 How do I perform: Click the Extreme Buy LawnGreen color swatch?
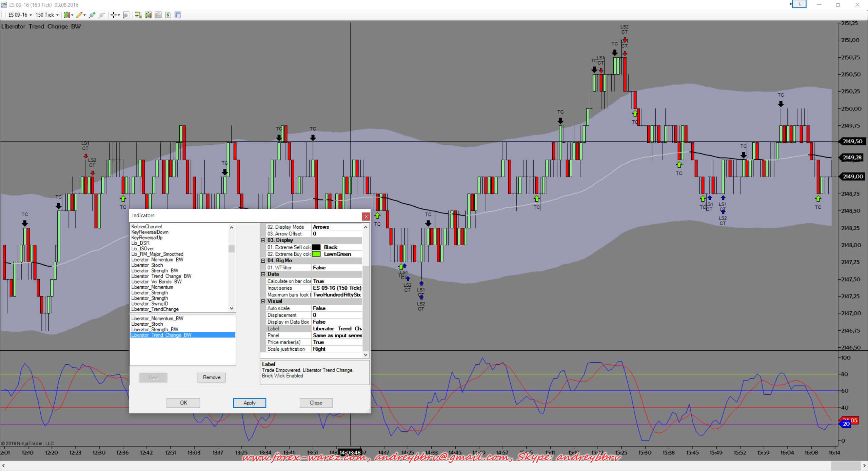pos(316,254)
